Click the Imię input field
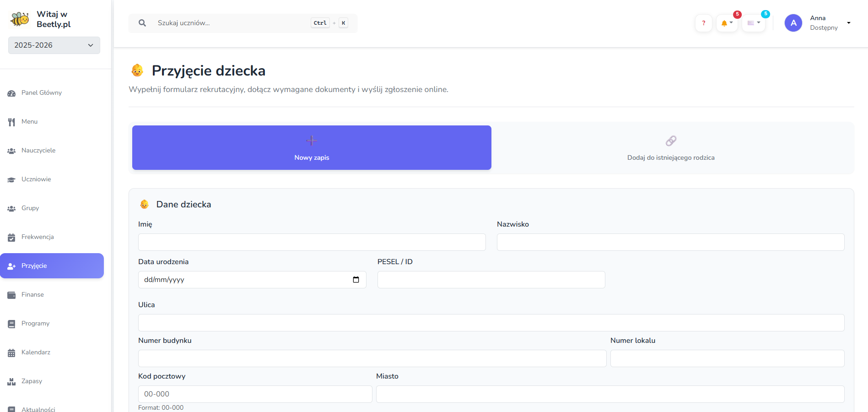868x412 pixels. pos(312,242)
